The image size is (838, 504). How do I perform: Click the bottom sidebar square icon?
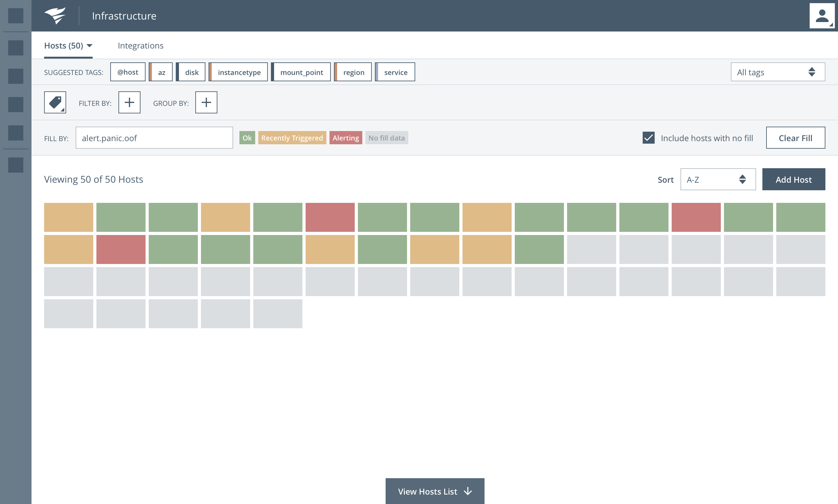click(16, 165)
